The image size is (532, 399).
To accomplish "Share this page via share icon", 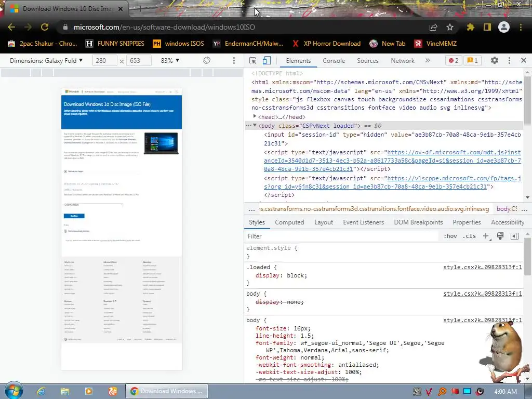I will tap(433, 27).
